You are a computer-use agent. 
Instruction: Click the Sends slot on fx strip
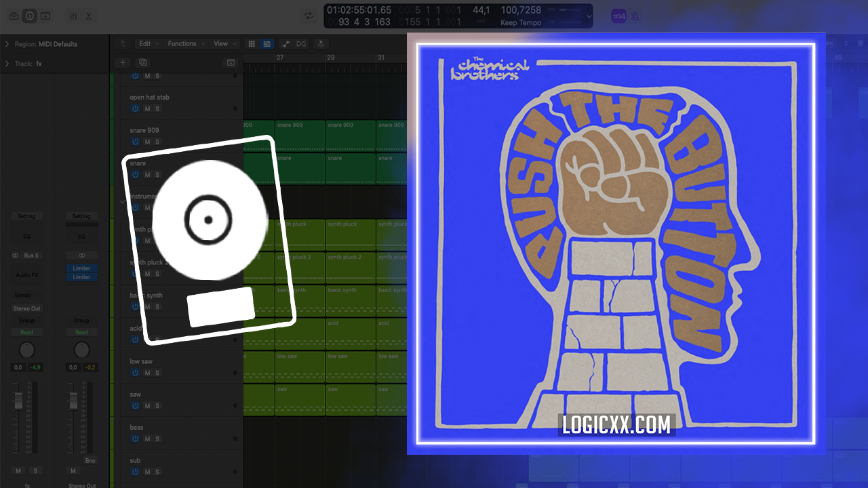tap(22, 296)
